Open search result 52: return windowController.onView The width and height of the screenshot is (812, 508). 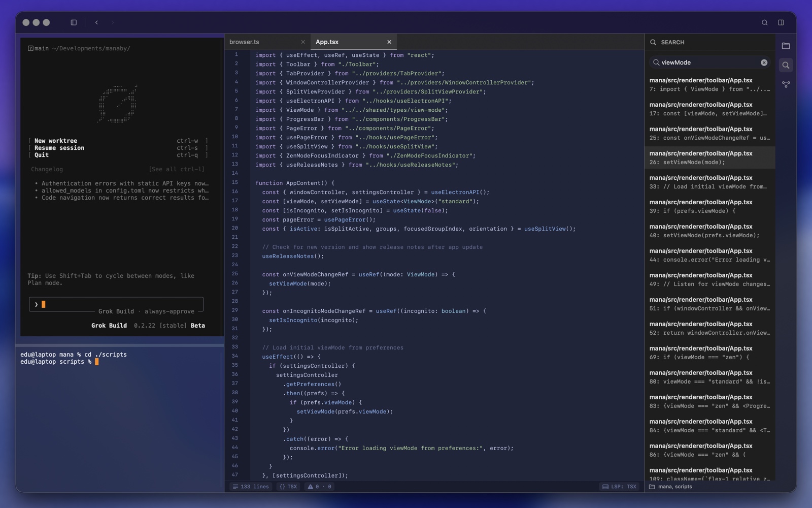click(709, 329)
